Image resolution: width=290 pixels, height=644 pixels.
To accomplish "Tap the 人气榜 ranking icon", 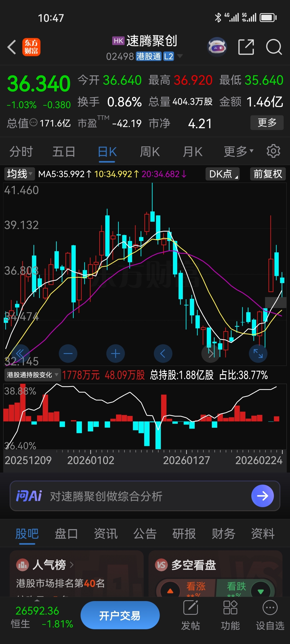I will (23, 565).
